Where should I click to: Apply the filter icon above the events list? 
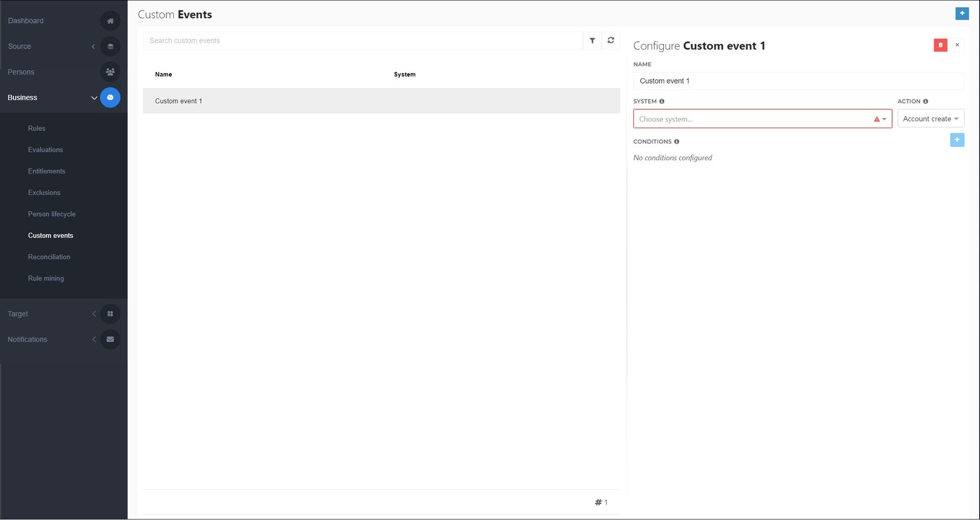pyautogui.click(x=592, y=40)
